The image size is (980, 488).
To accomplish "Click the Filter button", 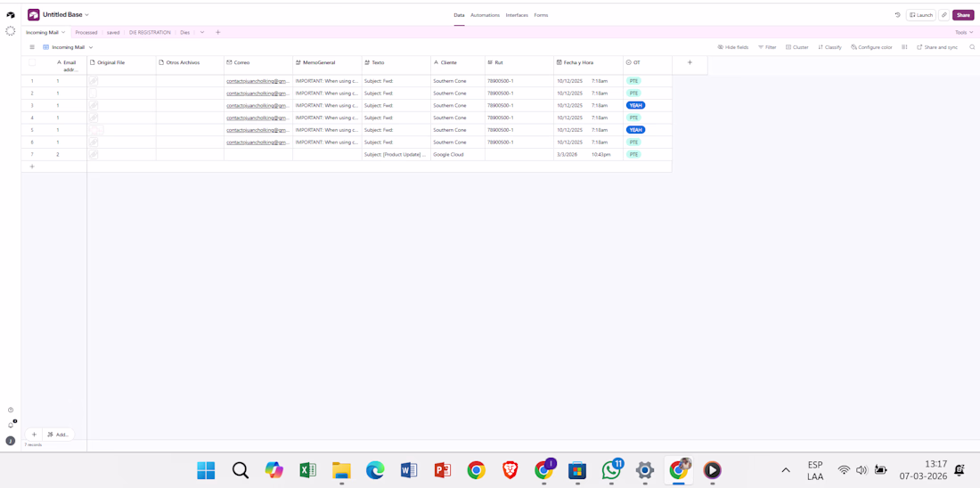I will pos(767,47).
